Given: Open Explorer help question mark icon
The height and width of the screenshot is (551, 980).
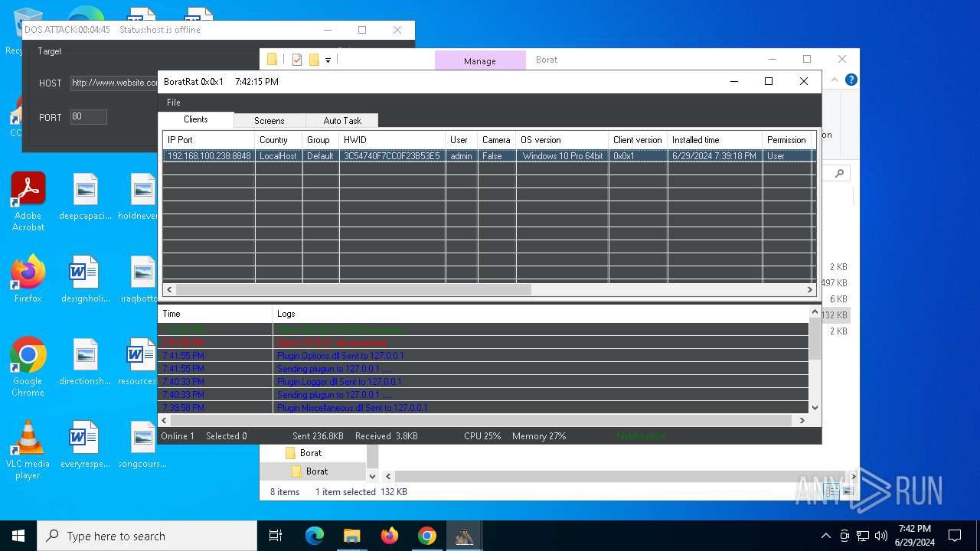Looking at the screenshot, I should (x=851, y=80).
